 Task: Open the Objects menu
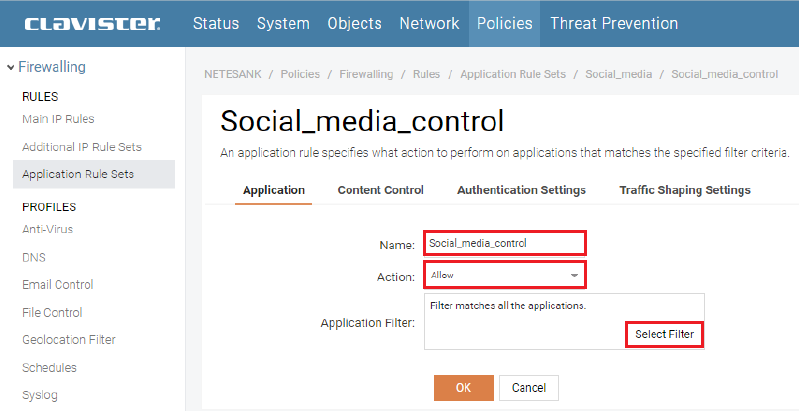click(x=354, y=23)
